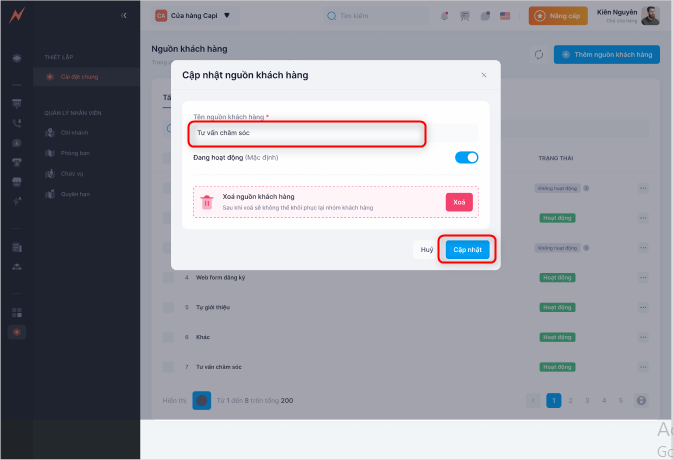The height and width of the screenshot is (460, 673).
Task: Go to page 2 in pagination
Action: [x=571, y=400]
